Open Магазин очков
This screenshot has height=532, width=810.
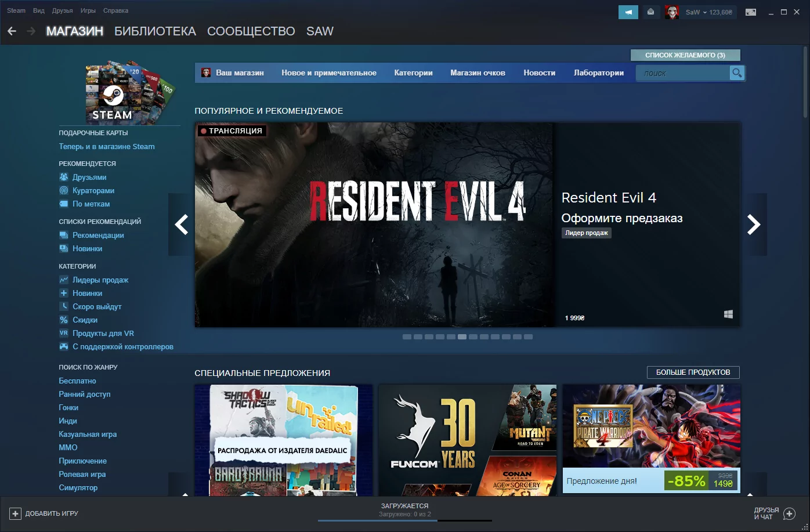[x=478, y=73]
